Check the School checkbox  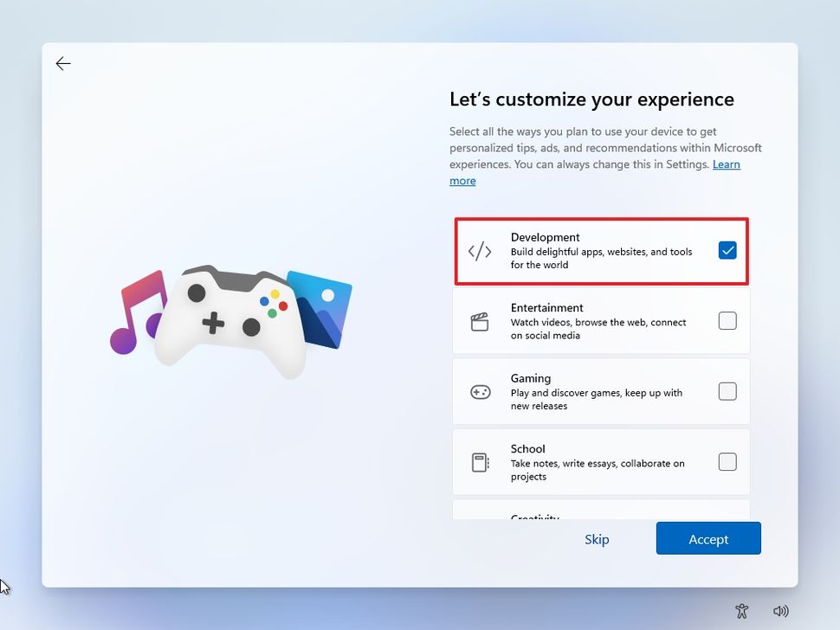(727, 462)
